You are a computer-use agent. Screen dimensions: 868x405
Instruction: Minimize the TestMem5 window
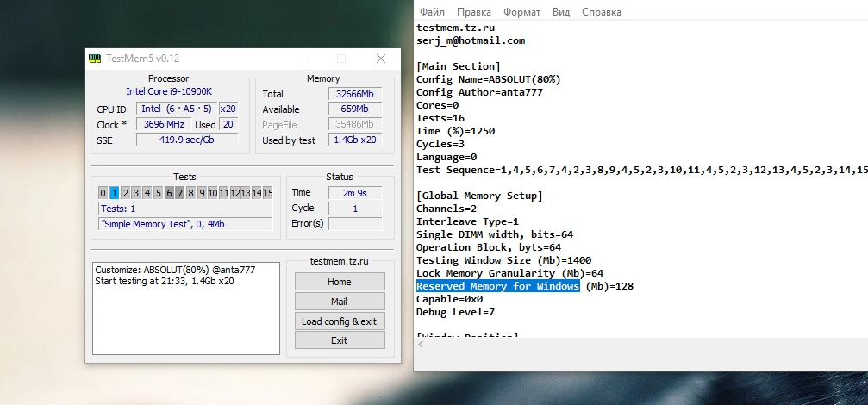click(303, 59)
